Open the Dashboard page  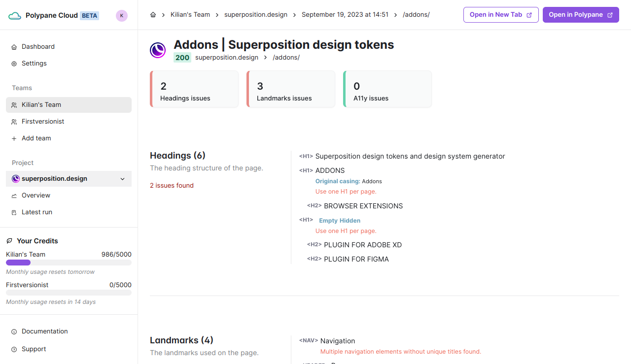69,47
